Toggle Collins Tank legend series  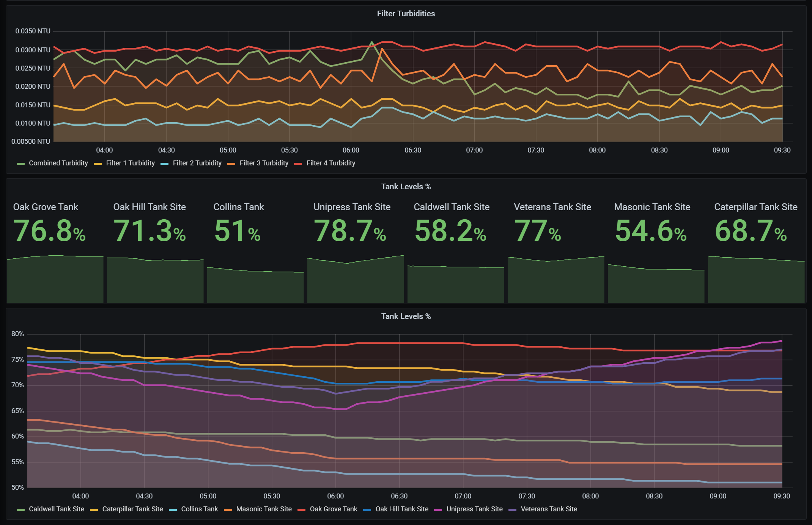click(x=199, y=509)
